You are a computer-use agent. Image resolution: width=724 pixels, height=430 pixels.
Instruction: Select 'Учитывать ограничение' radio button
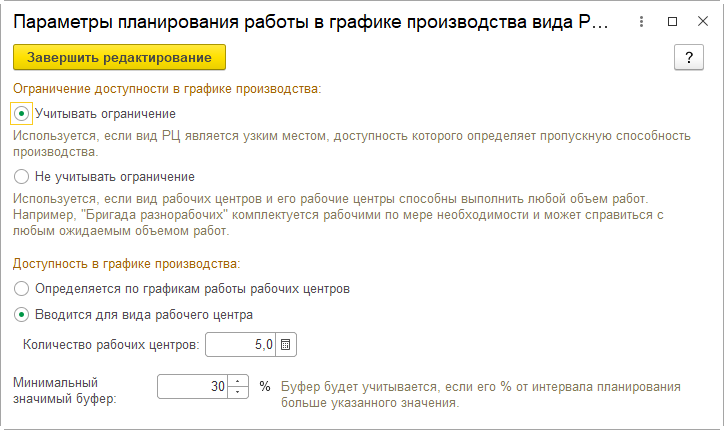23,114
